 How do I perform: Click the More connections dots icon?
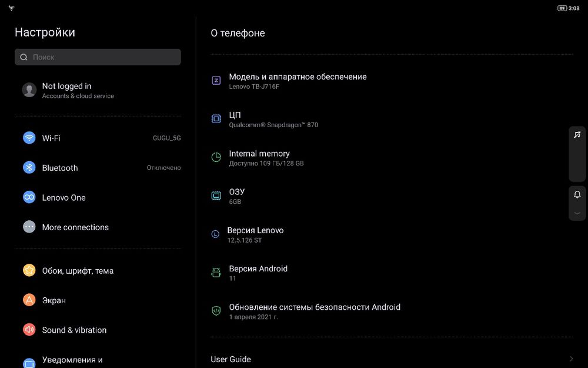coord(29,227)
